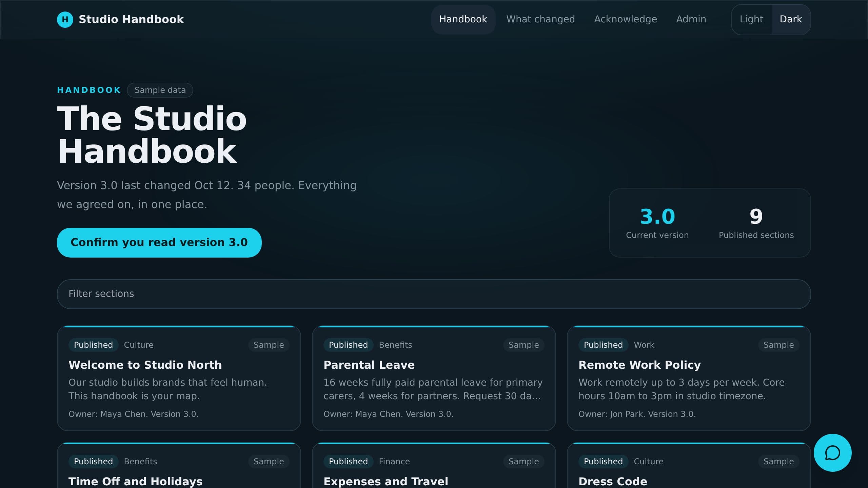The width and height of the screenshot is (868, 488).
Task: Open the Remote Work Policy section
Action: click(689, 378)
